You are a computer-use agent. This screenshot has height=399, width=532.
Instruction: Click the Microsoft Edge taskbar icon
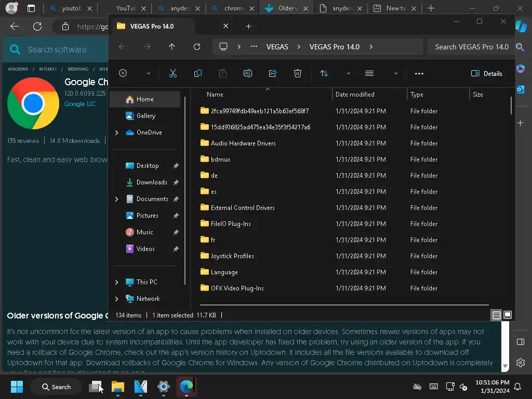pyautogui.click(x=187, y=387)
